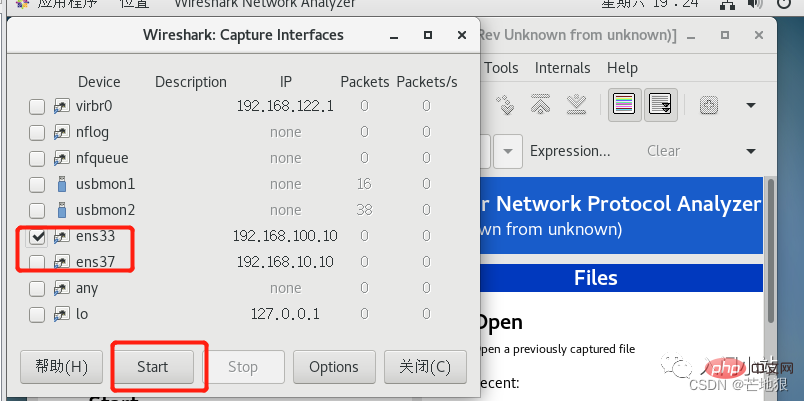The width and height of the screenshot is (804, 401).
Task: Click the jump-to-packet diamond arrow toolbar icon
Action: (506, 105)
